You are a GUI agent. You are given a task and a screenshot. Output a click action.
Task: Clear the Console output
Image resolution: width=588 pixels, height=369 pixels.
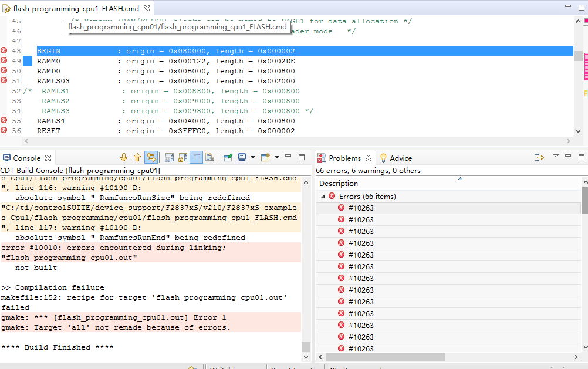pos(210,157)
